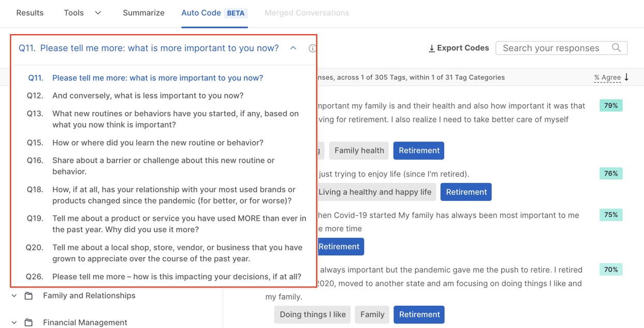The height and width of the screenshot is (328, 644).
Task: Sort responses using the % Agree link
Action: click(607, 77)
